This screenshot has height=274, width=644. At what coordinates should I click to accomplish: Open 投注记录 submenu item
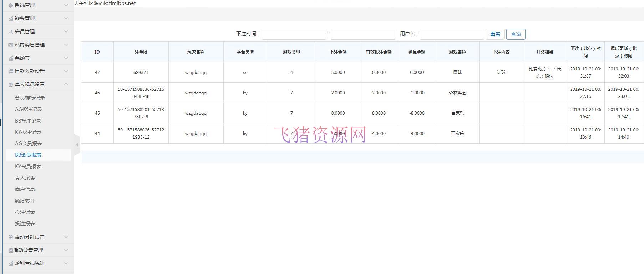point(25,212)
